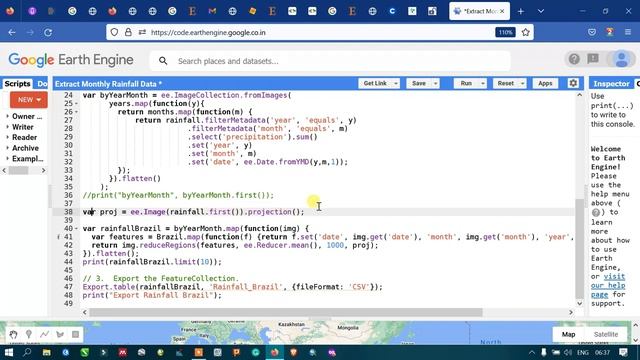Open the Get Link dropdown arrow
The height and width of the screenshot is (360, 640).
(x=396, y=83)
